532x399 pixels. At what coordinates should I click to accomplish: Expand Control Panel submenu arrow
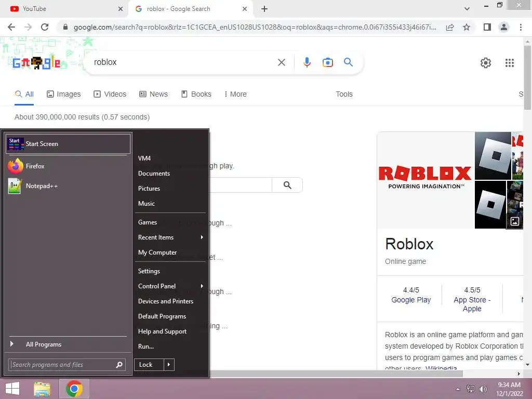202,286
